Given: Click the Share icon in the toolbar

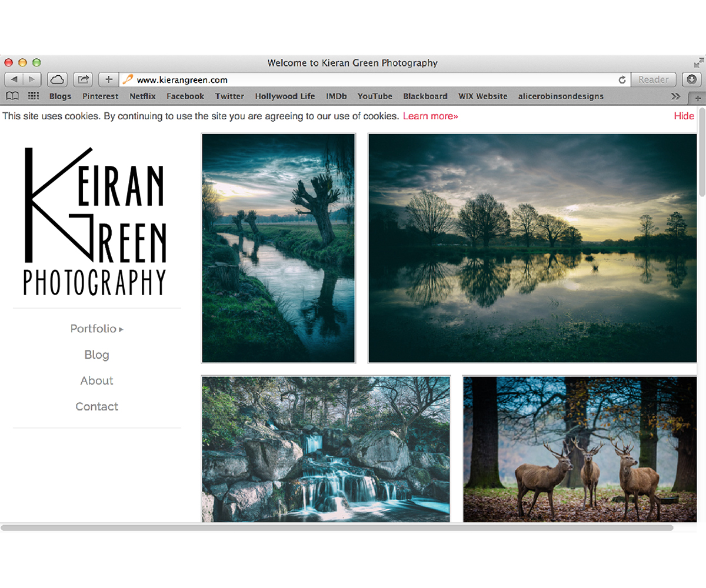Looking at the screenshot, I should point(83,79).
